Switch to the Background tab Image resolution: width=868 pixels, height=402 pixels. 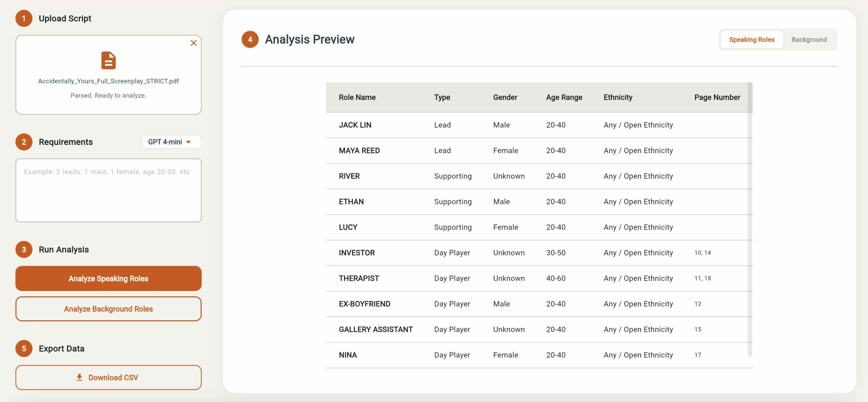(x=809, y=40)
